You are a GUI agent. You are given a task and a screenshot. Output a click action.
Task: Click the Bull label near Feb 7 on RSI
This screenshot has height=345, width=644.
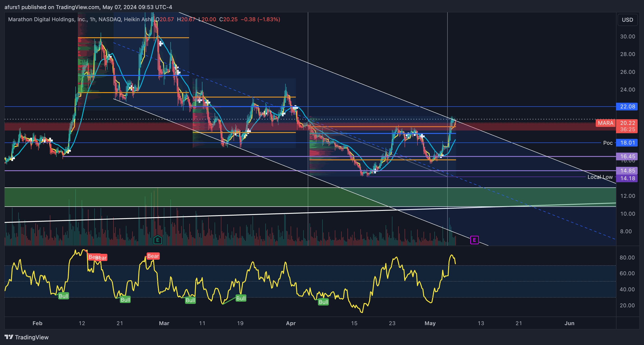(63, 296)
